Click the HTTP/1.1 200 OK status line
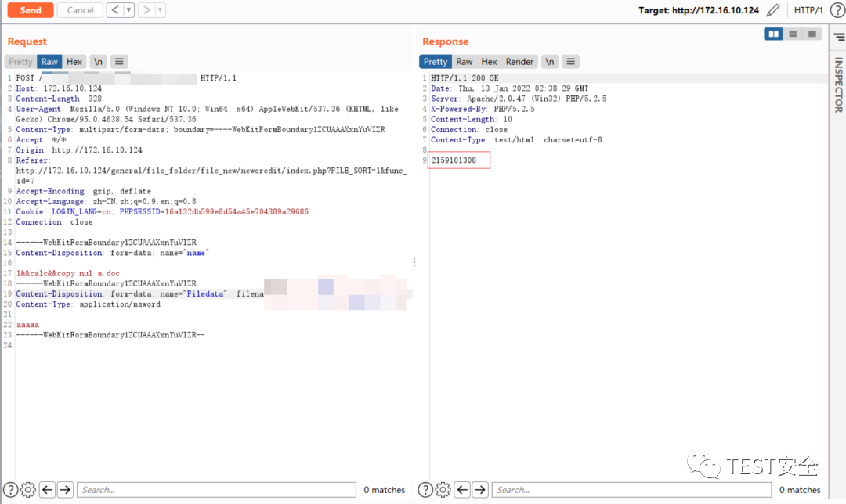Screen dimensions: 846x504 point(465,78)
